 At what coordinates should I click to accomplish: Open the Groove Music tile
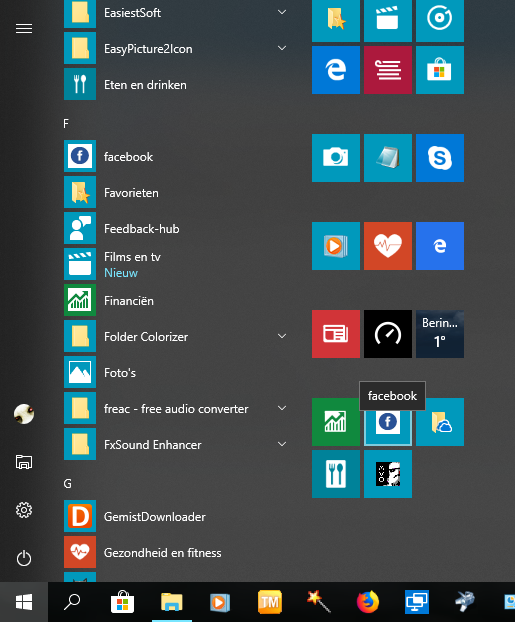click(x=440, y=20)
